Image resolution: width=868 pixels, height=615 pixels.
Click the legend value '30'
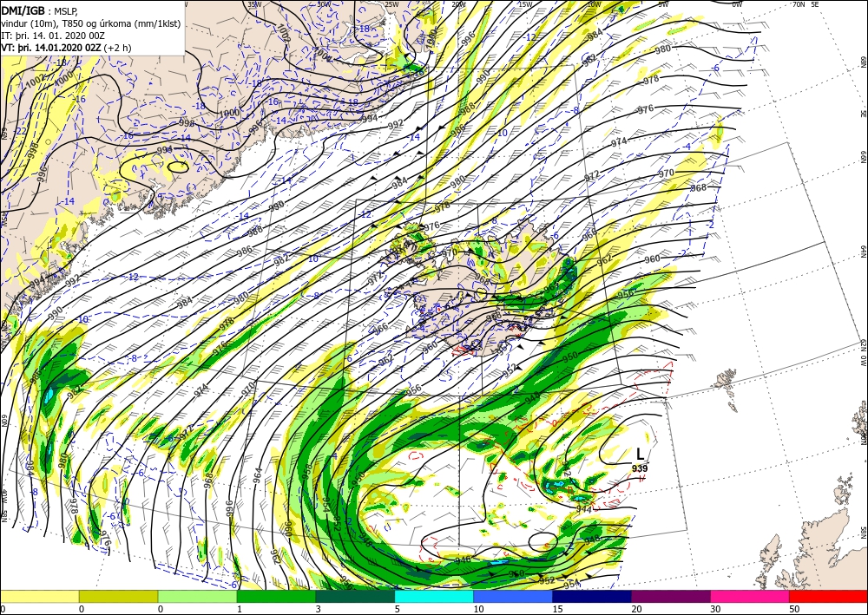click(715, 609)
